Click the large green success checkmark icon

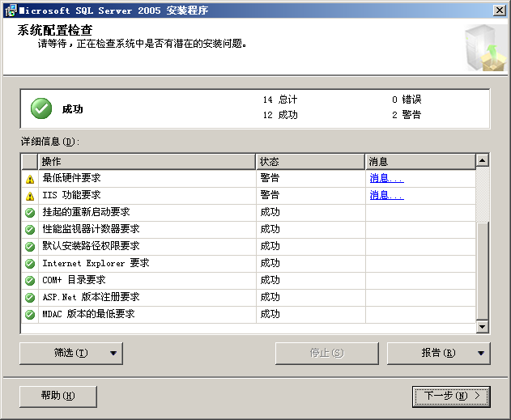coord(41,108)
